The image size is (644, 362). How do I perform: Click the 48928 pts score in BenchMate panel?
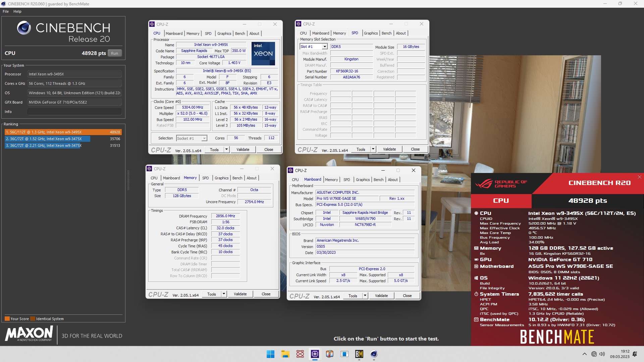[587, 201]
